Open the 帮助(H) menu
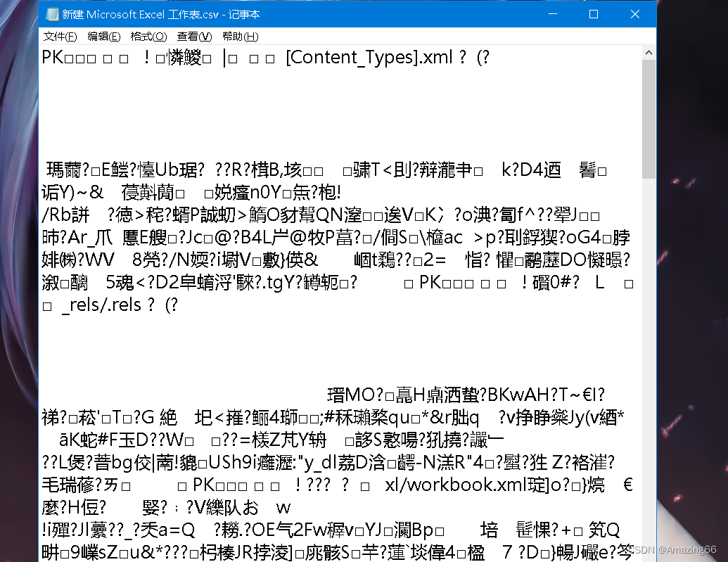Screen dimensions: 728x562 click(240, 37)
